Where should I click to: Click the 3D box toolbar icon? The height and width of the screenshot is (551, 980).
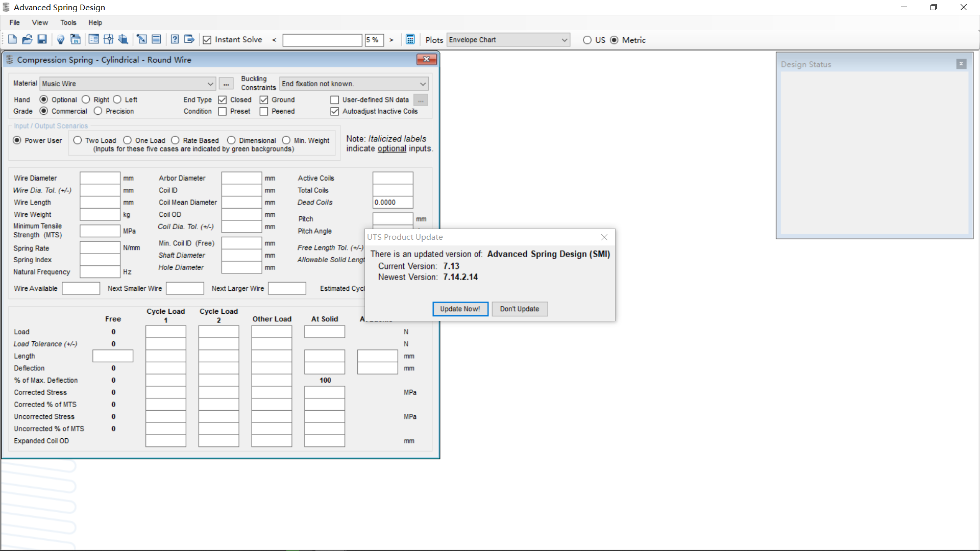(123, 39)
